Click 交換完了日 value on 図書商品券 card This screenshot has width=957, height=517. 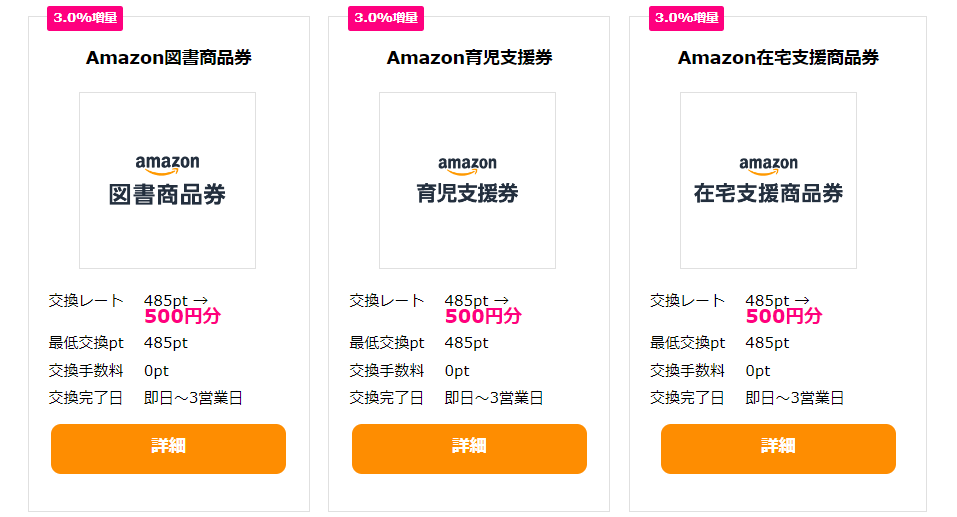pos(193,398)
